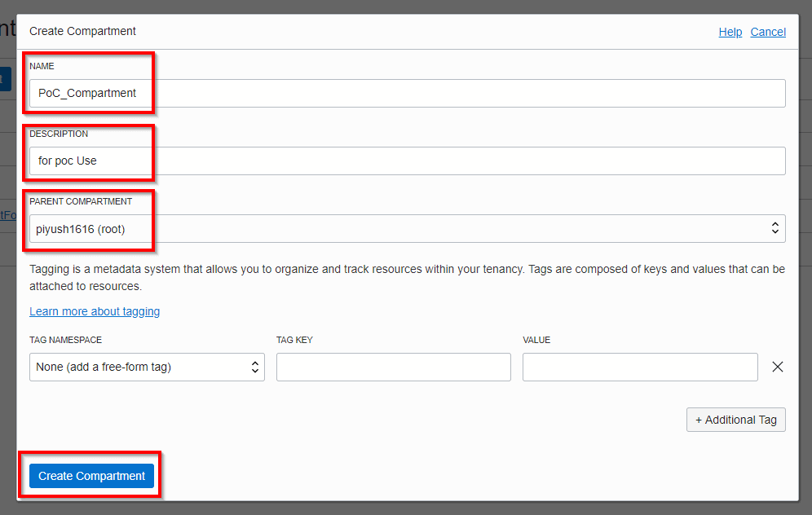Click the VALUE column label
Image resolution: width=812 pixels, height=515 pixels.
coord(536,340)
